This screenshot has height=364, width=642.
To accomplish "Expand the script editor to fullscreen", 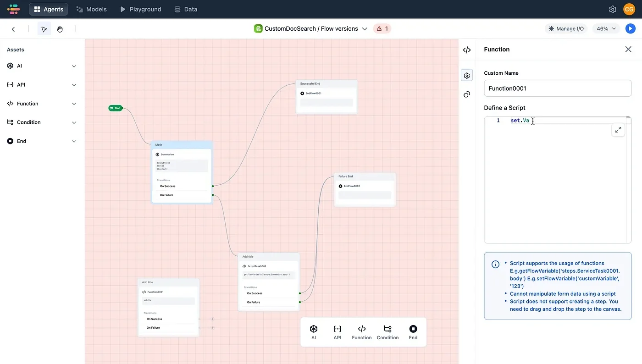I will pyautogui.click(x=618, y=130).
